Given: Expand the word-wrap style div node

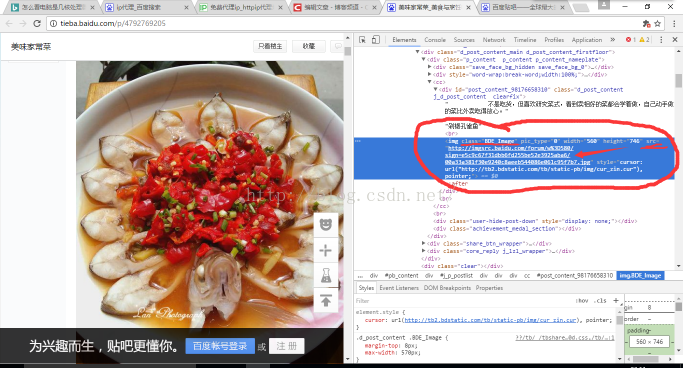Looking at the screenshot, I should 429,74.
